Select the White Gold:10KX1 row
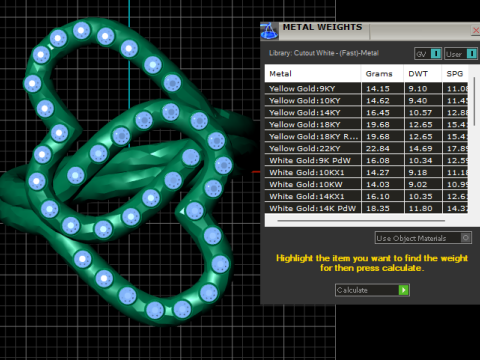480x360 pixels. tap(366, 173)
